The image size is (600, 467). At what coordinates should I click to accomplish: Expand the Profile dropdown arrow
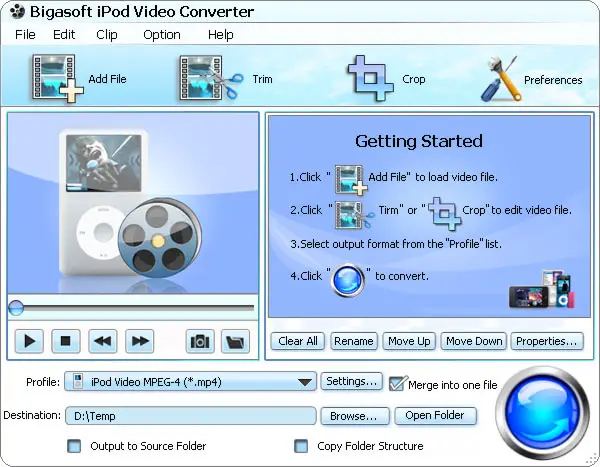coord(305,382)
